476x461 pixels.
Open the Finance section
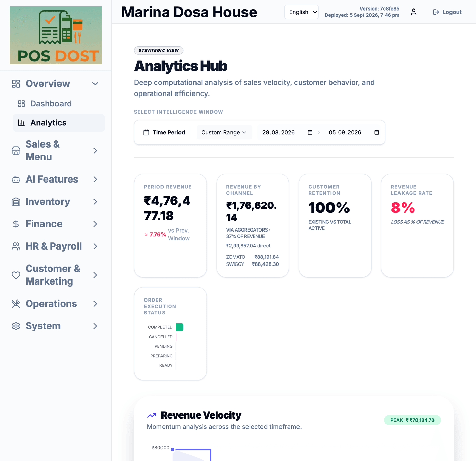(x=55, y=224)
